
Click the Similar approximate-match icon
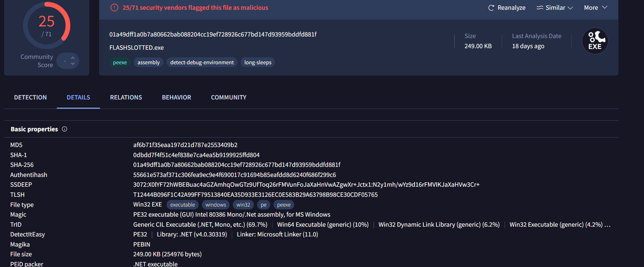click(x=540, y=8)
